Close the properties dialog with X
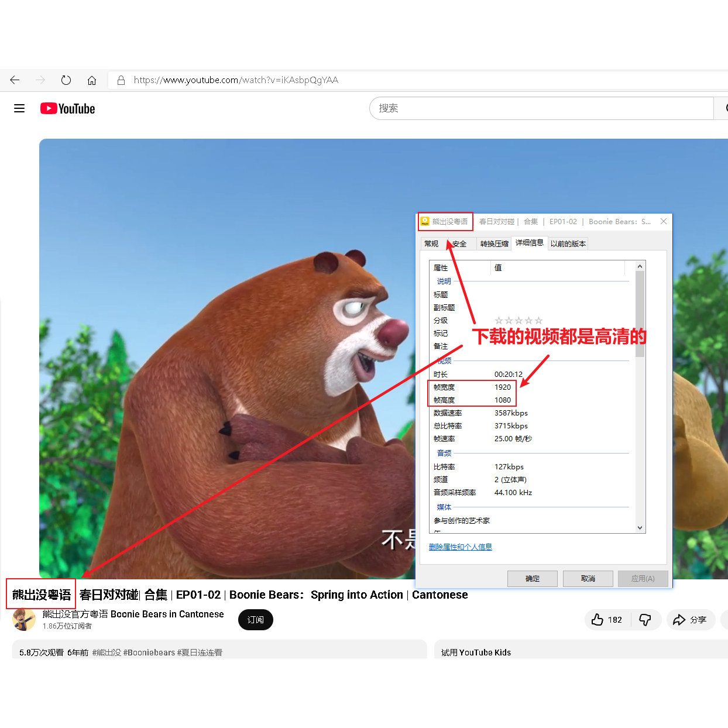The image size is (728, 728). 664,221
